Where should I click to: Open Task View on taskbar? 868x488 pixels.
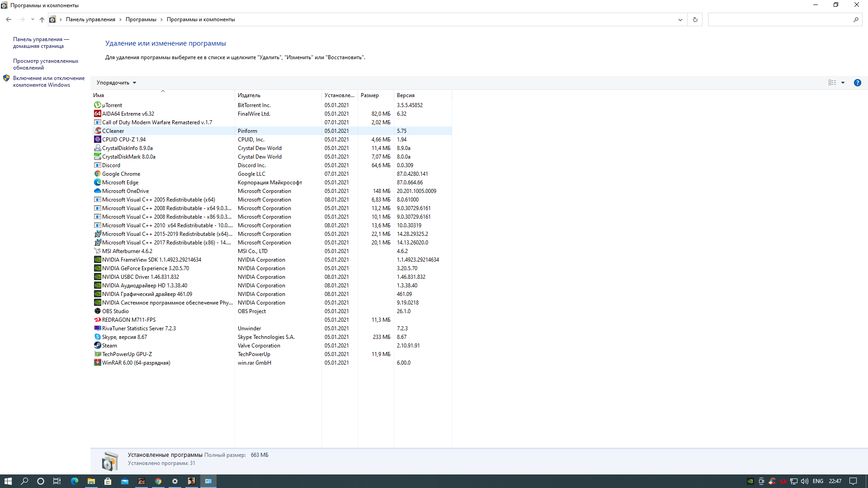point(57,481)
